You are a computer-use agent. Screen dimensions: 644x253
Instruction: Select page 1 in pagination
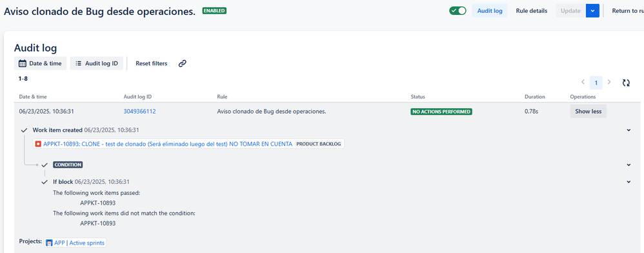point(596,83)
